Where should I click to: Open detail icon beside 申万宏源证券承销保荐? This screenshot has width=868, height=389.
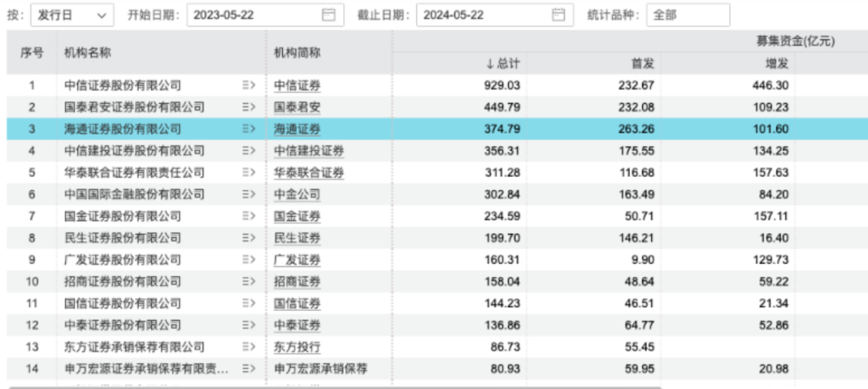(248, 369)
